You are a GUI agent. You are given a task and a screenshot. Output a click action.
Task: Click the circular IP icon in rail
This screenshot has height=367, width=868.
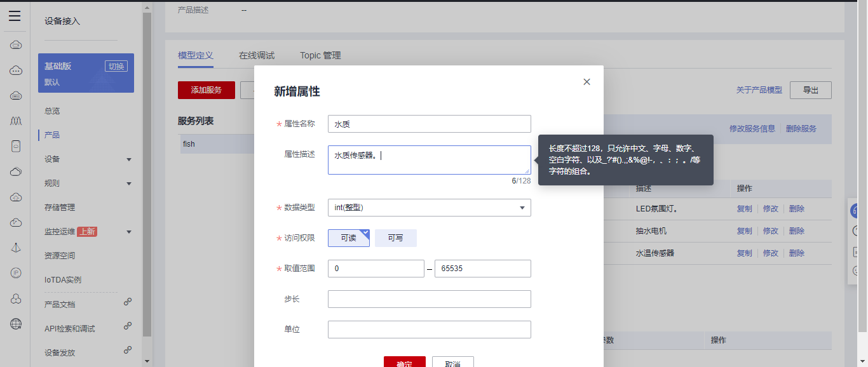pos(16,273)
